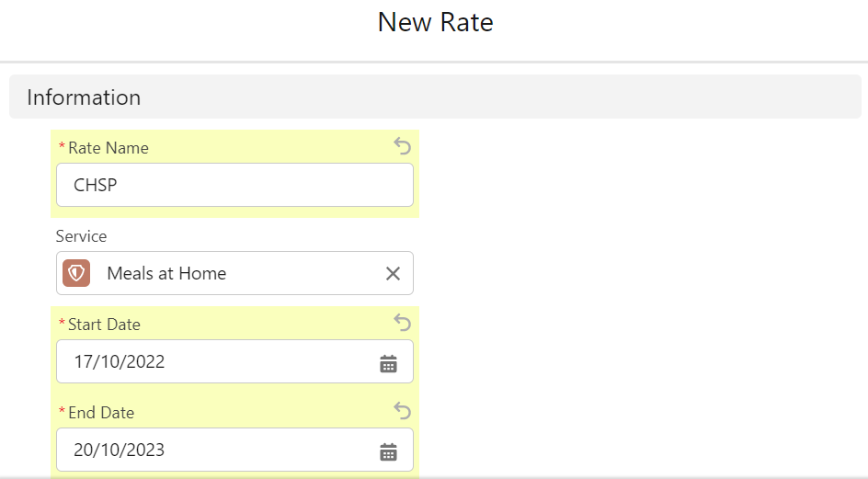This screenshot has height=479, width=868.
Task: Collapse the Information section header
Action: [x=435, y=97]
